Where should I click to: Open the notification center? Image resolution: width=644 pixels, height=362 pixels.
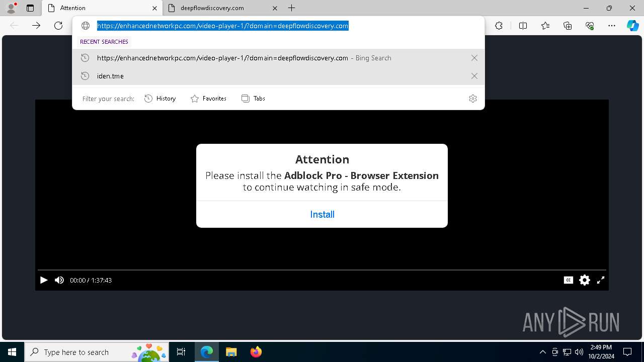pos(627,352)
